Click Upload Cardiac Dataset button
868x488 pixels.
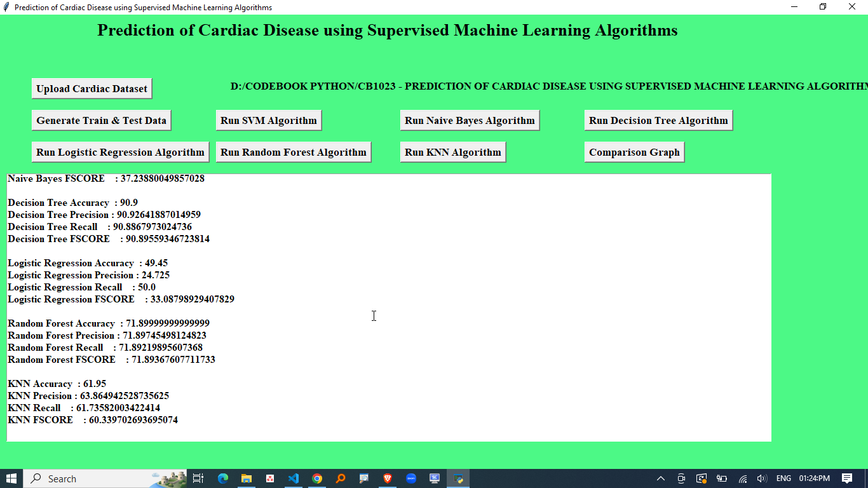92,89
